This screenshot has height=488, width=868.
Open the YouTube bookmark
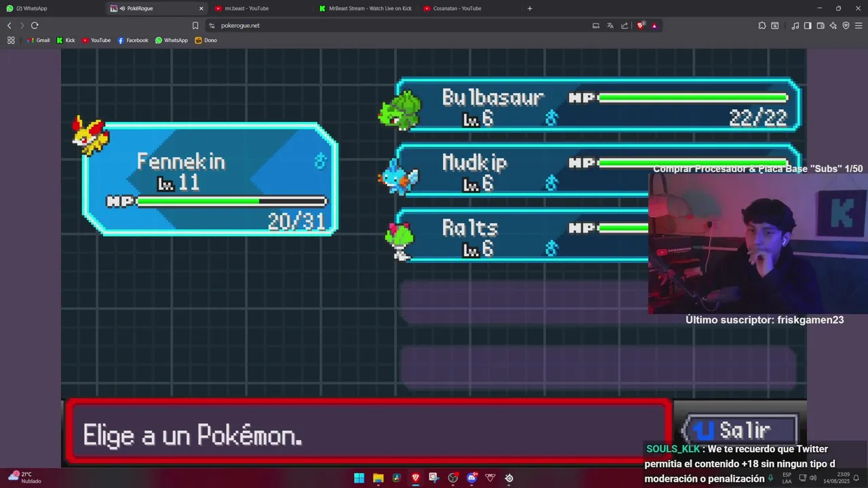click(96, 40)
